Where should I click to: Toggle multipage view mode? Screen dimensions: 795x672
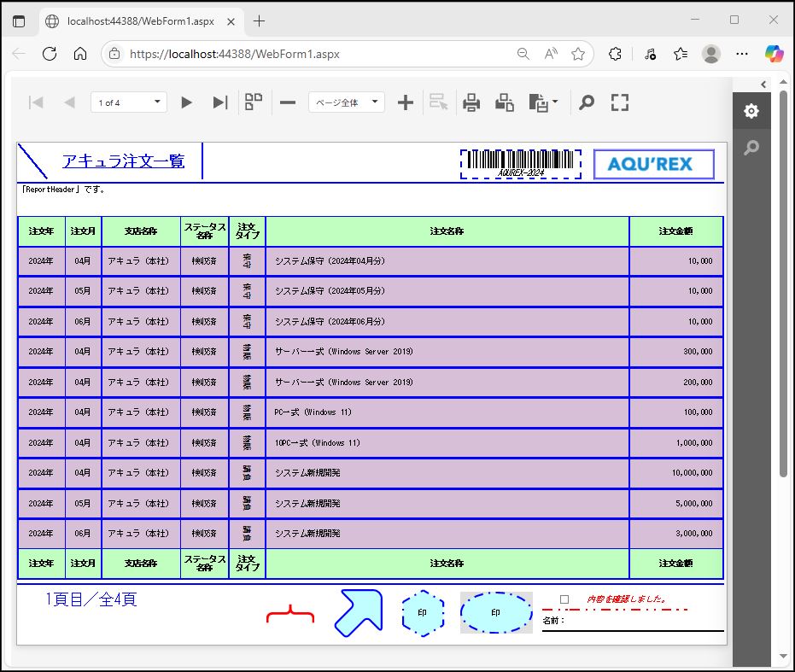coord(254,102)
